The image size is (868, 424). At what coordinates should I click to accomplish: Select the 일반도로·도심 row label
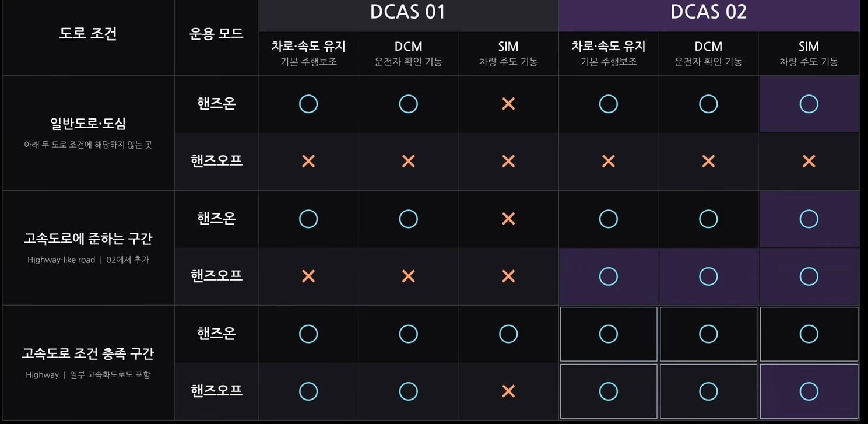click(88, 124)
